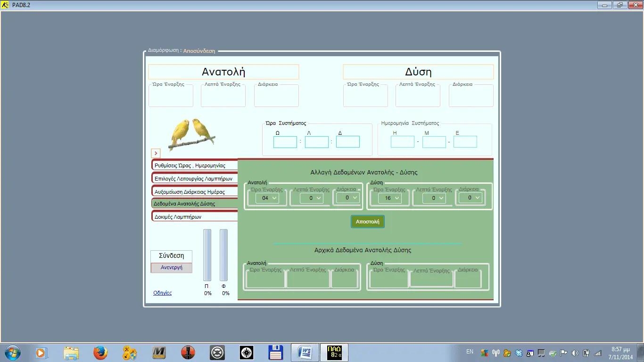This screenshot has width=644, height=362.
Task: Click the Windows Start button
Action: 12,353
